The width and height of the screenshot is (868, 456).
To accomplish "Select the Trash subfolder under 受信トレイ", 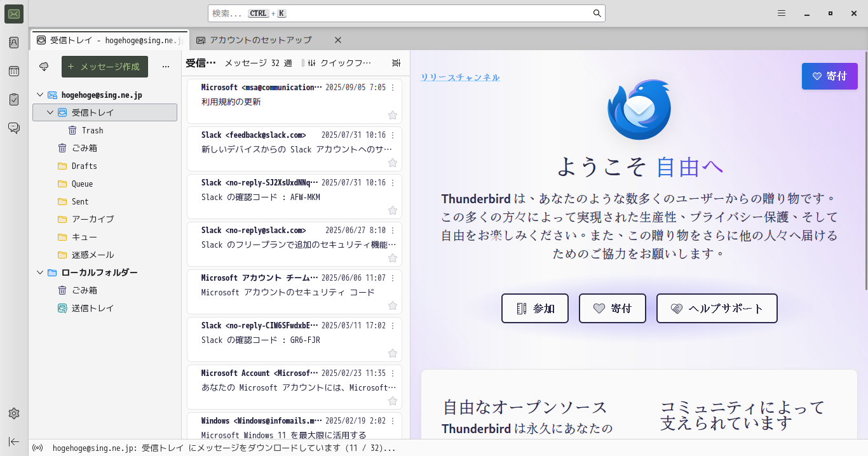I will click(x=105, y=130).
